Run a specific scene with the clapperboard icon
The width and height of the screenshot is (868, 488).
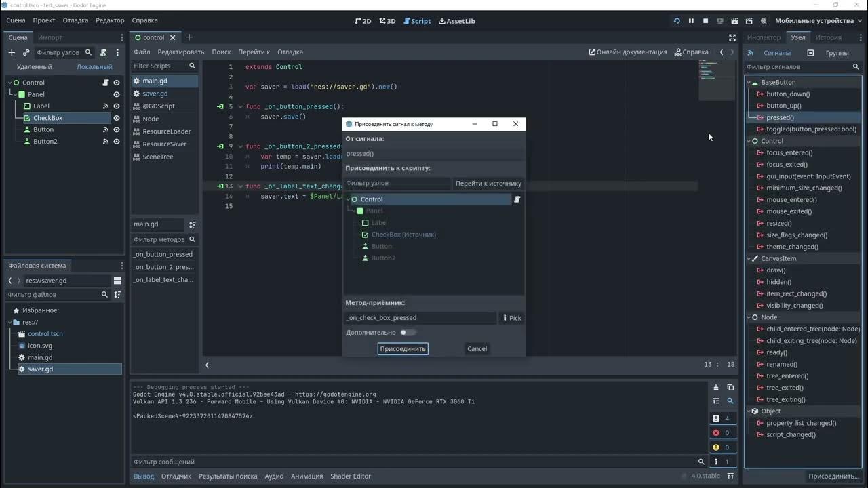749,21
